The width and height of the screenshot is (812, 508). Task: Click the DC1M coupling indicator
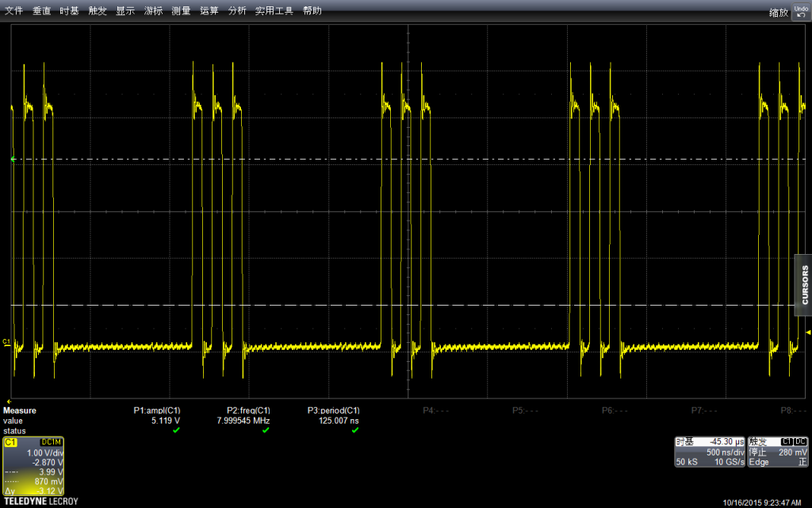[52, 442]
